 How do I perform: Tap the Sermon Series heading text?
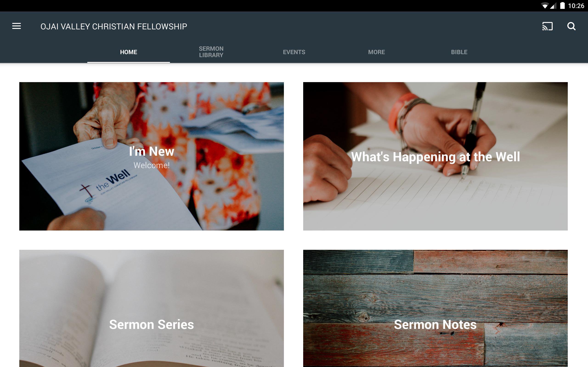[151, 325]
